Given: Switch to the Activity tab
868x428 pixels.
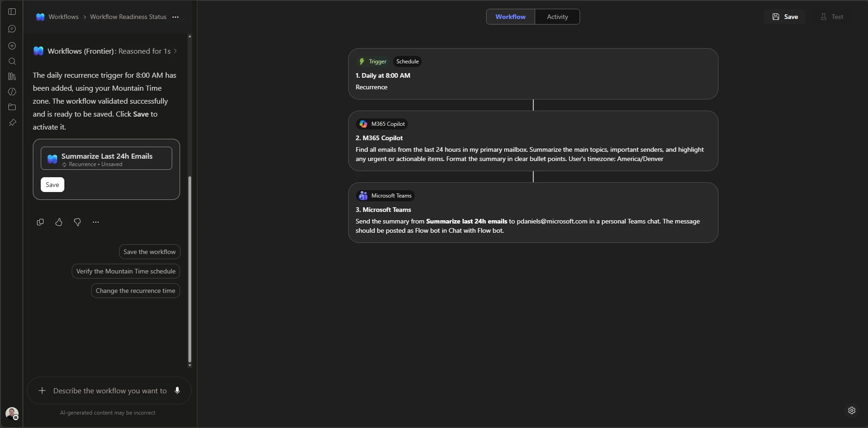Looking at the screenshot, I should [x=557, y=17].
